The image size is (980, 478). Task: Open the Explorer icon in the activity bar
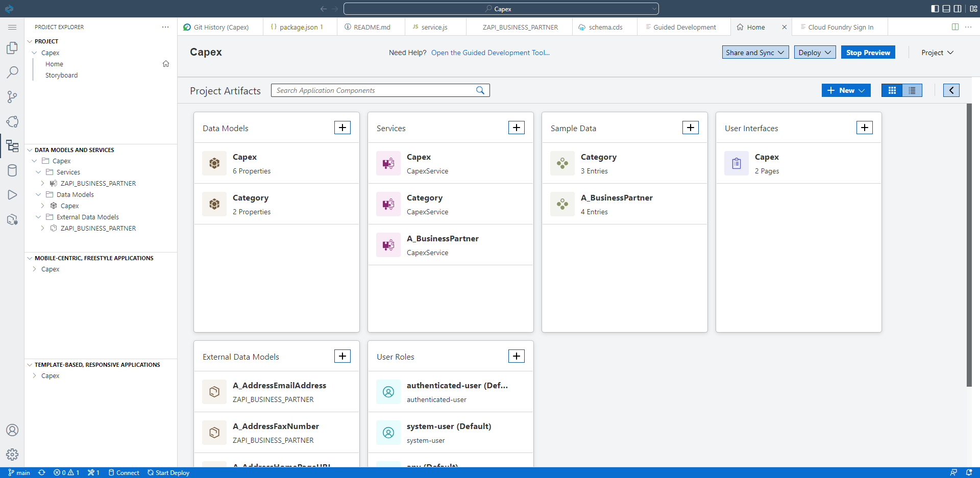(x=12, y=48)
